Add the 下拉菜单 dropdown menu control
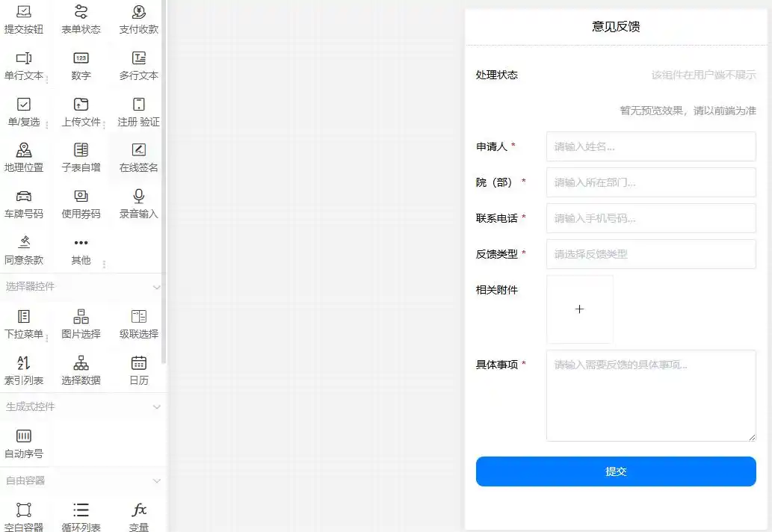This screenshot has width=772, height=532. [x=24, y=324]
